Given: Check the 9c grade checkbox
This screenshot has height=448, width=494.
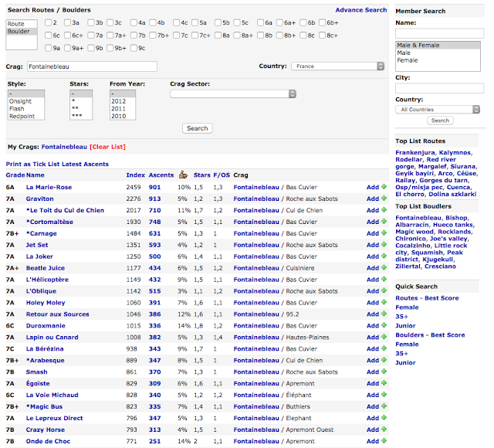Looking at the screenshot, I should pyautogui.click(x=134, y=48).
